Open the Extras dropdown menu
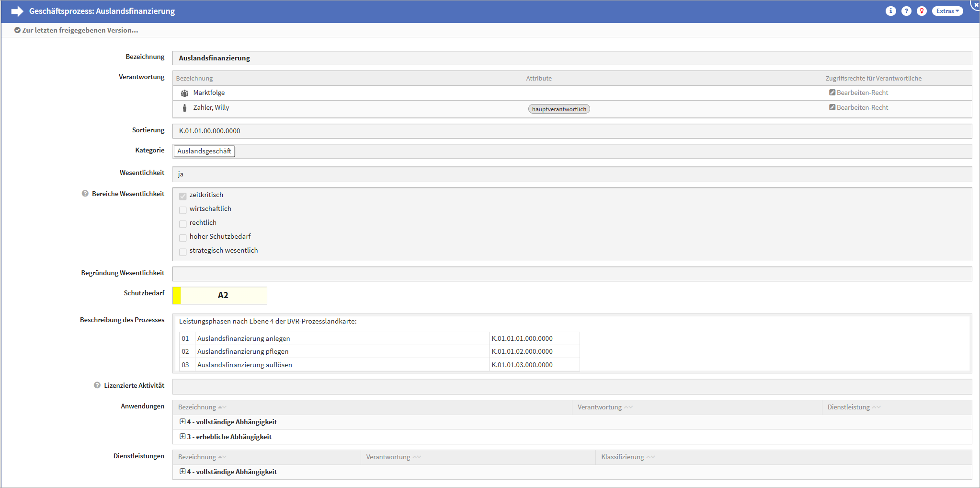 pos(947,11)
